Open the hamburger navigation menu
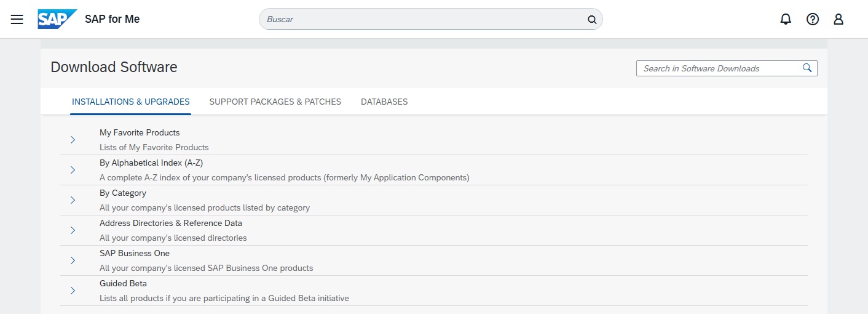 (x=17, y=19)
